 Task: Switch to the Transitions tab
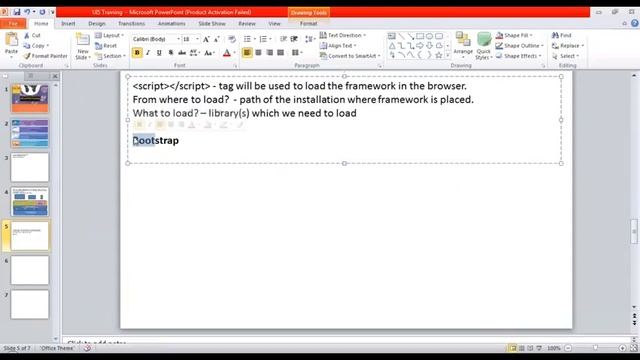click(131, 24)
